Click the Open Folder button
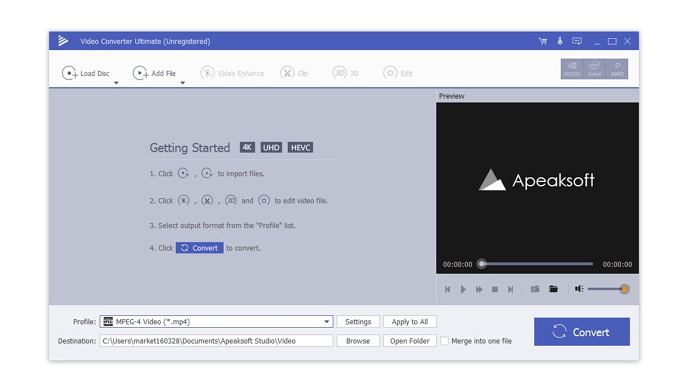Screen dimensions: 688x383 pyautogui.click(x=410, y=341)
